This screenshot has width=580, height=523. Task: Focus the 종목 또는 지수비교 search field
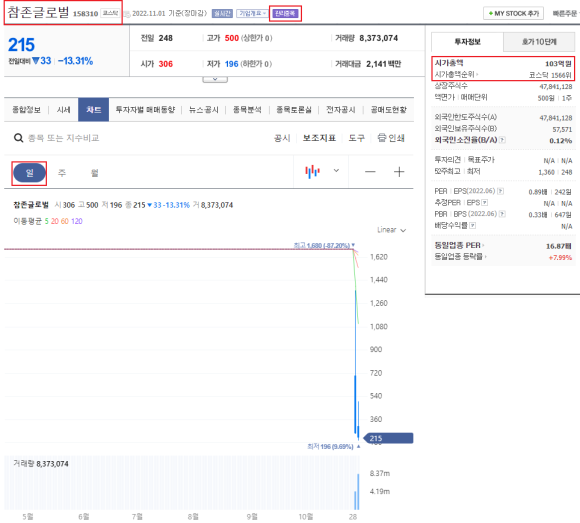point(64,138)
